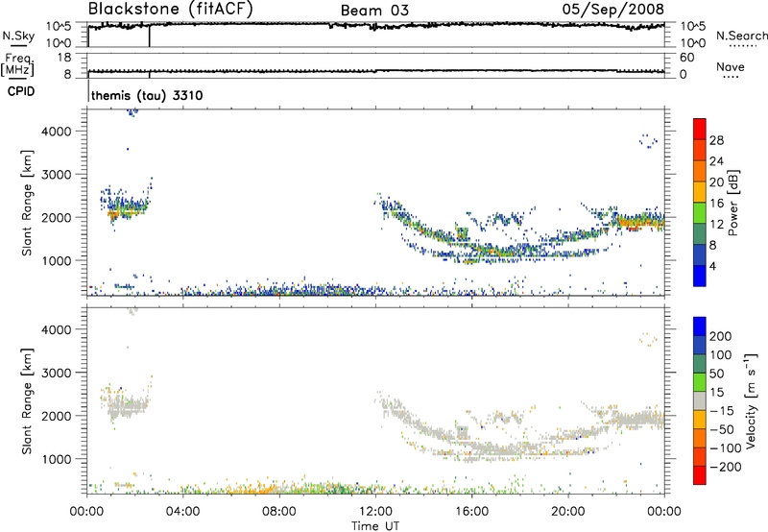Pick the light green 15–50 velocity swatch
Viewport: 768px width, 532px height.
click(700, 382)
